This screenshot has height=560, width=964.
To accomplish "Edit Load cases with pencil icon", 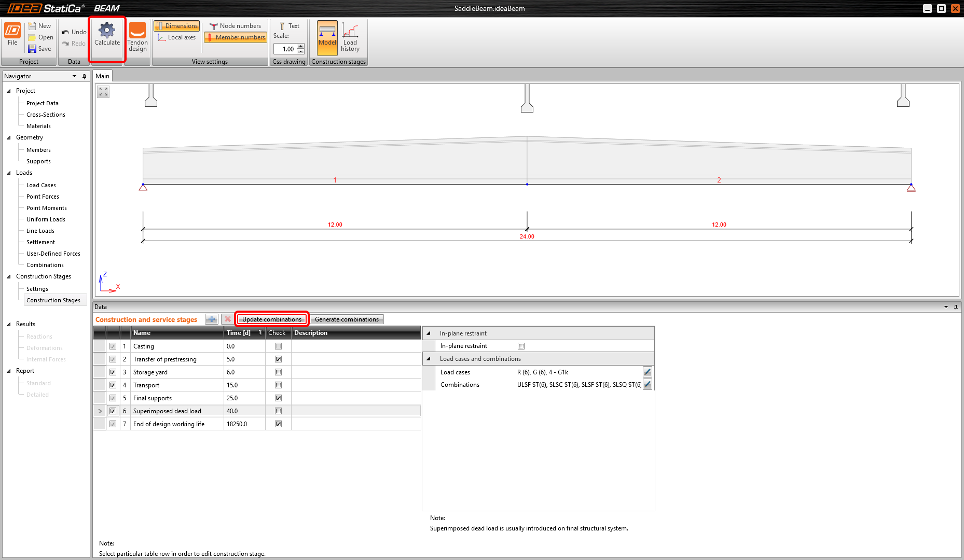I will click(647, 372).
